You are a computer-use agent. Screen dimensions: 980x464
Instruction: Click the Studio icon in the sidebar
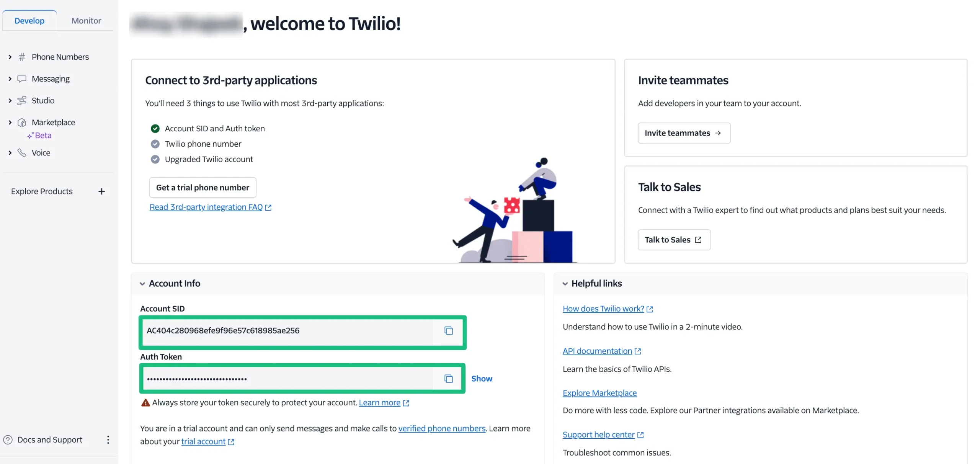22,100
